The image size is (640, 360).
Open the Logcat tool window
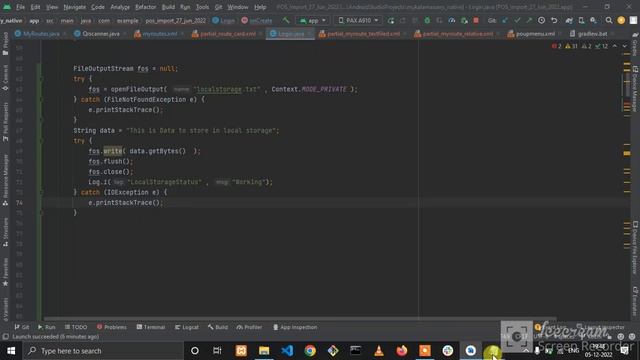(x=187, y=327)
